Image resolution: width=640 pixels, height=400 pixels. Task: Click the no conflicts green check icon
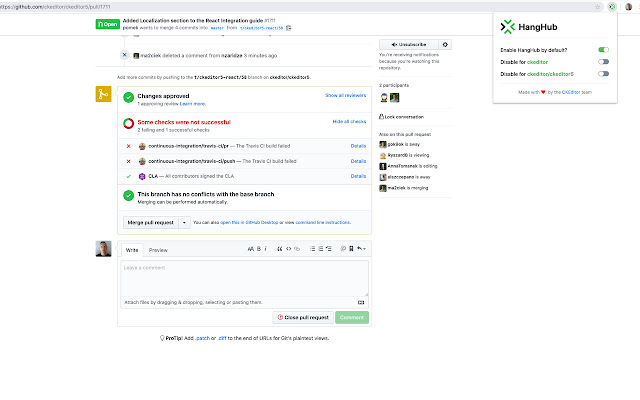[x=129, y=196]
